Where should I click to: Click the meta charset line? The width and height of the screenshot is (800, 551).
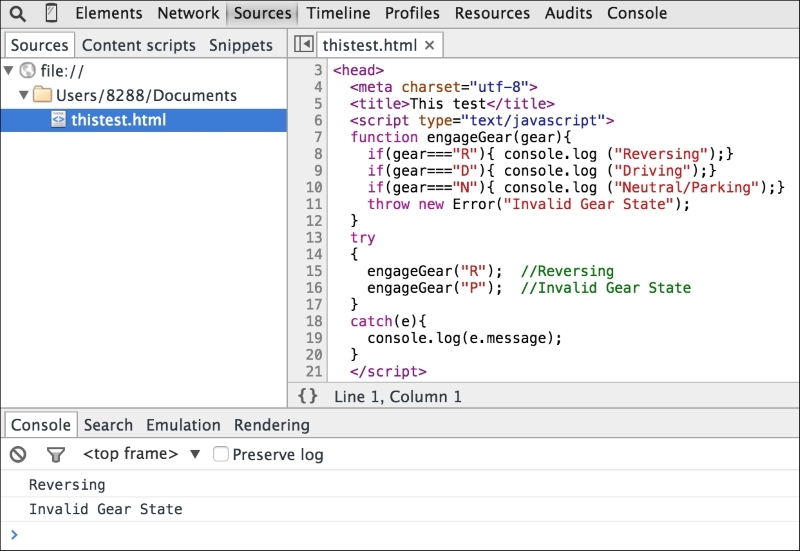point(443,87)
